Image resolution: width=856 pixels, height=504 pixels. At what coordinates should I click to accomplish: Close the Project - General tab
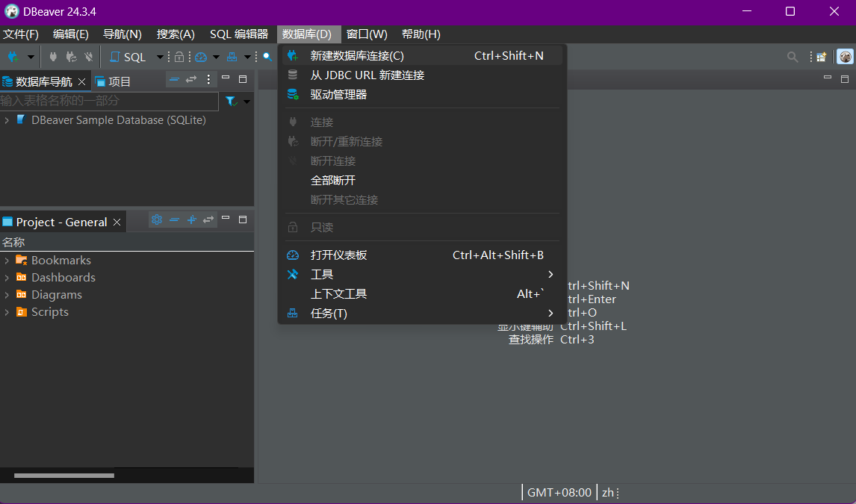(x=117, y=222)
